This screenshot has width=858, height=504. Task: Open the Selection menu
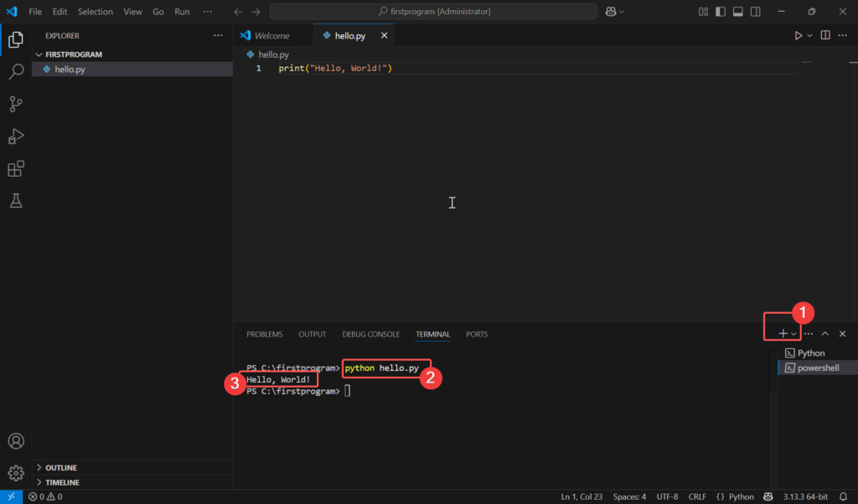tap(96, 12)
